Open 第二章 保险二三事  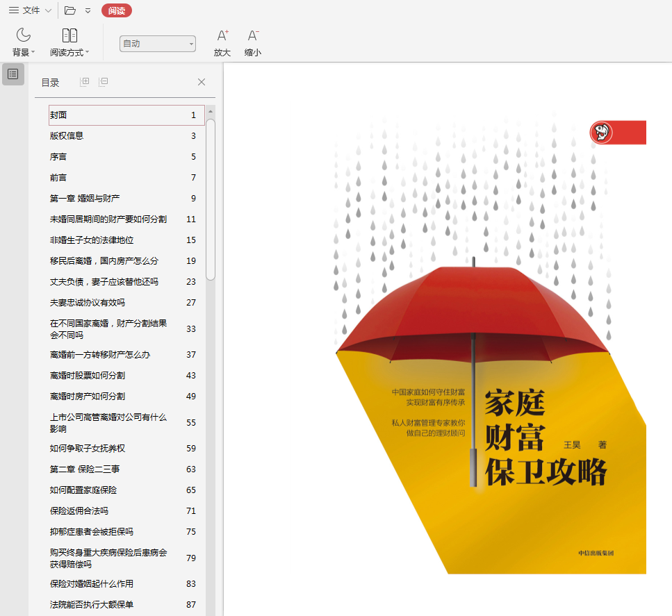126,469
